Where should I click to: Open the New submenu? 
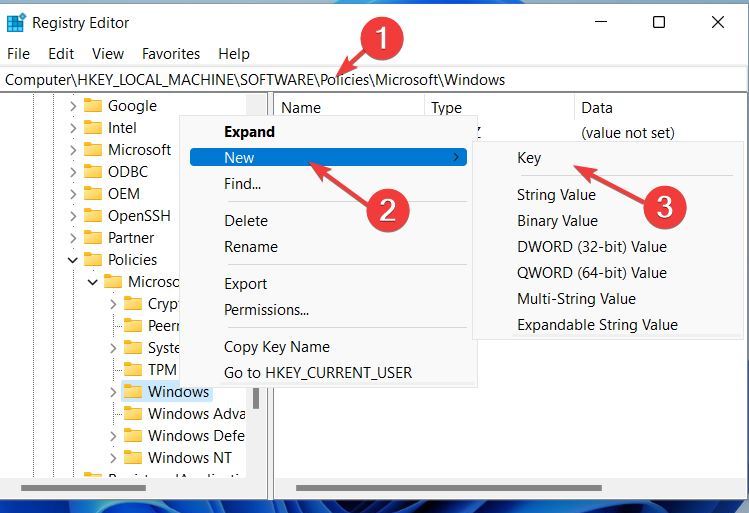pyautogui.click(x=328, y=157)
